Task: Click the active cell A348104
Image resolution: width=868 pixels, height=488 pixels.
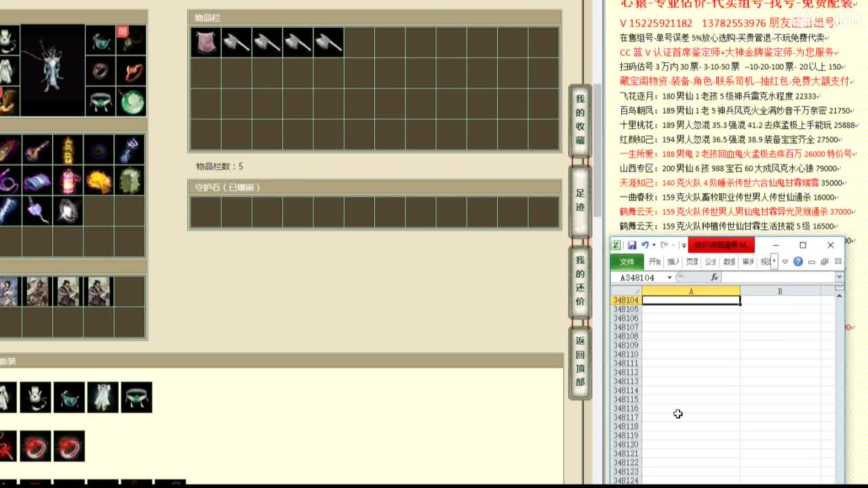Action: click(691, 300)
